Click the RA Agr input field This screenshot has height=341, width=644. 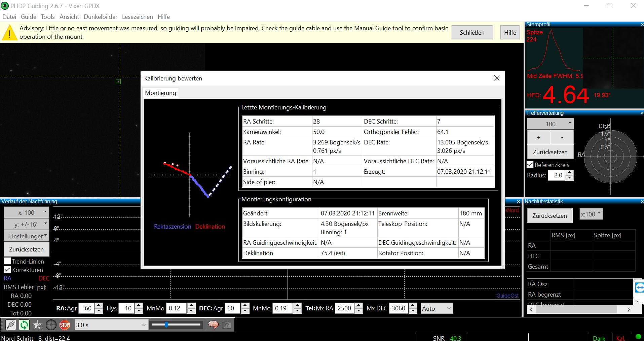coord(87,308)
